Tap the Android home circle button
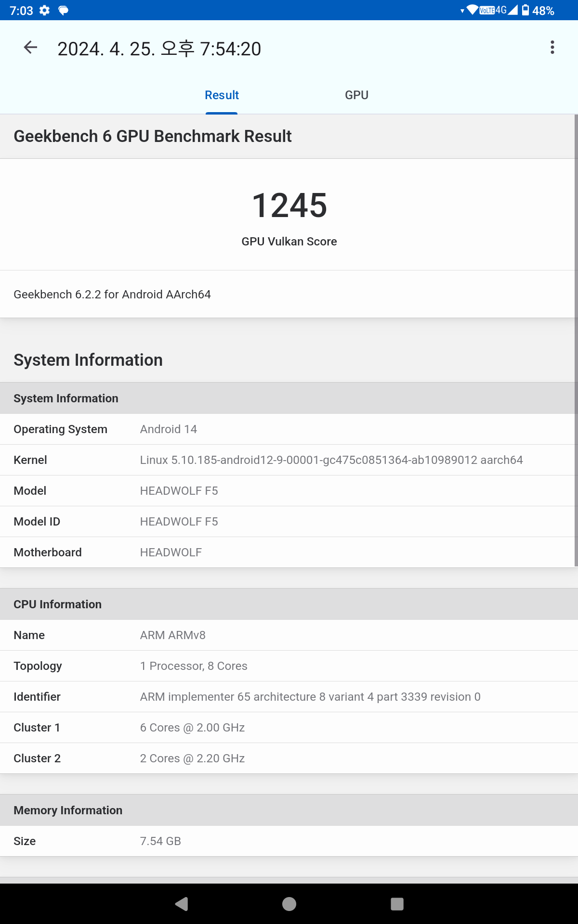Viewport: 578px width, 924px height. [x=289, y=904]
